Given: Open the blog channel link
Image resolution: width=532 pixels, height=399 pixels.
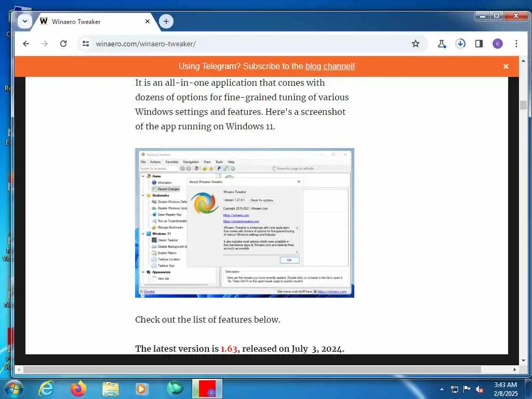Looking at the screenshot, I should 330,66.
